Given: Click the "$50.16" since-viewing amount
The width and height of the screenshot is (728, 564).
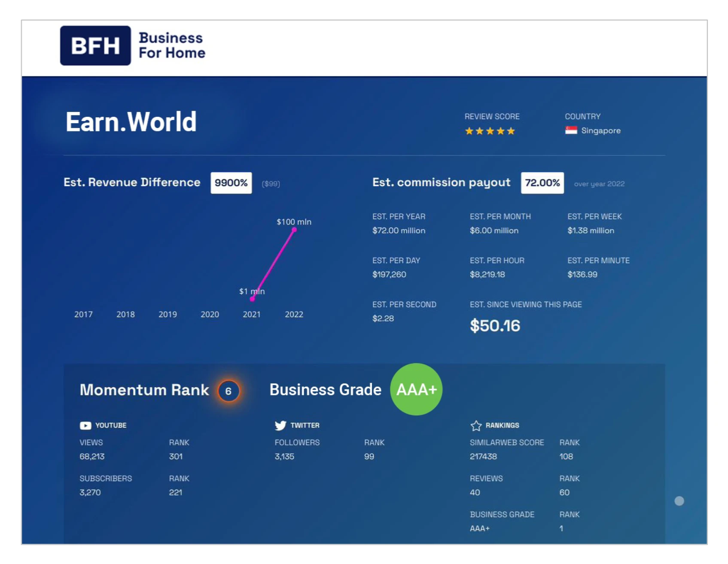Looking at the screenshot, I should click(x=495, y=326).
